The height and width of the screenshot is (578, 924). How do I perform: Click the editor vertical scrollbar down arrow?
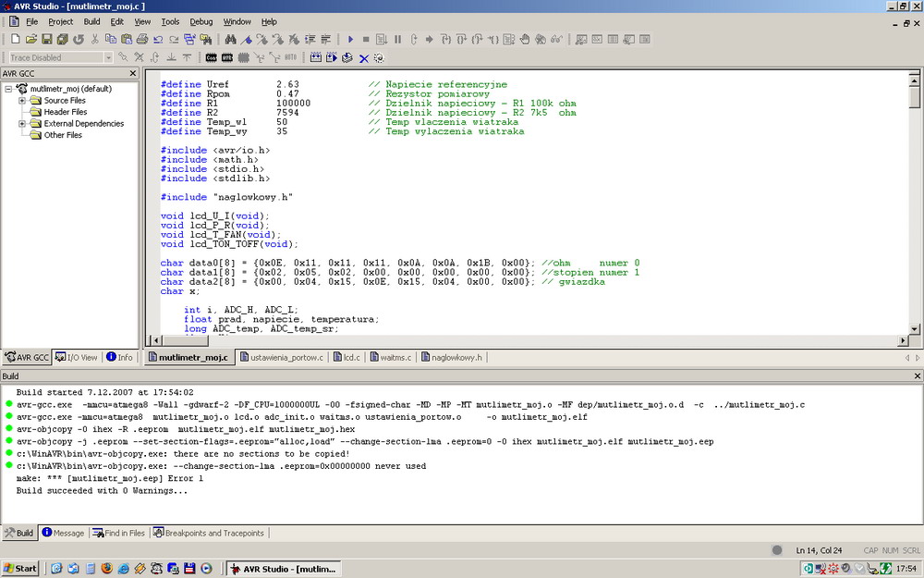coord(914,329)
